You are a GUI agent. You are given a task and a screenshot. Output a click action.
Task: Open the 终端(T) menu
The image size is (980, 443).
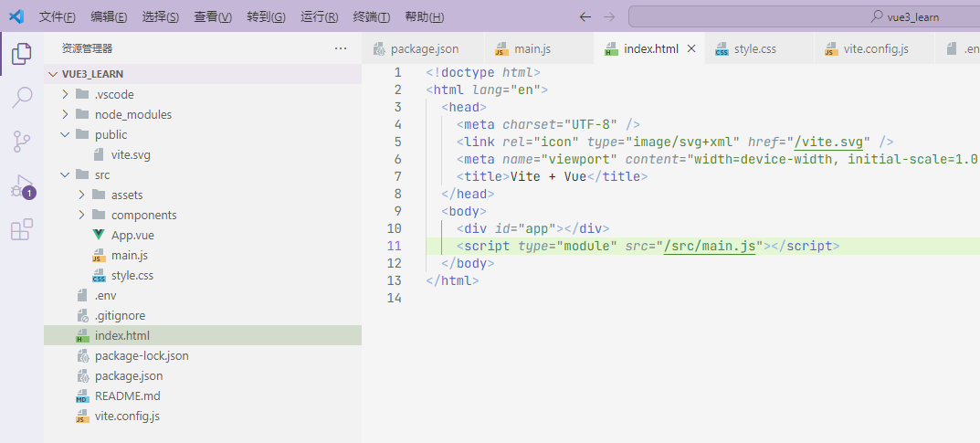click(372, 16)
